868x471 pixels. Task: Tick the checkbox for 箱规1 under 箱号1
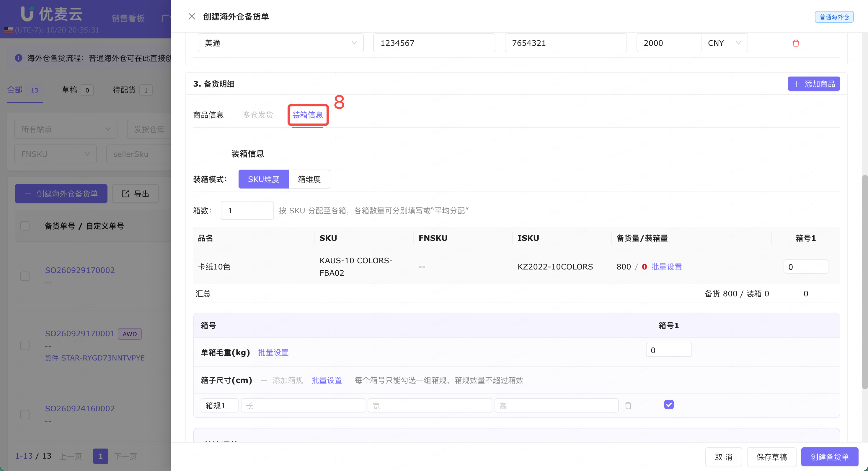[669, 404]
